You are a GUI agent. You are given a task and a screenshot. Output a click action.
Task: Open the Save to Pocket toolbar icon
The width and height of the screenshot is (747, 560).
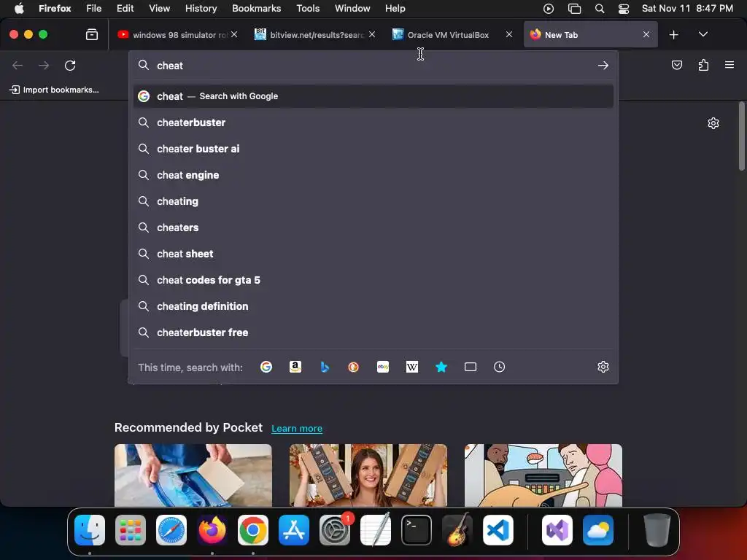tap(677, 65)
